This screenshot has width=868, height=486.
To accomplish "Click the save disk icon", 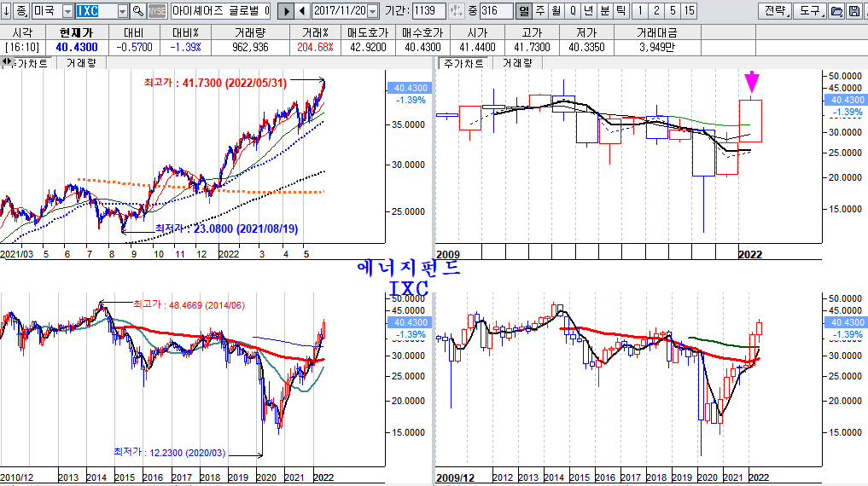I will (853, 11).
